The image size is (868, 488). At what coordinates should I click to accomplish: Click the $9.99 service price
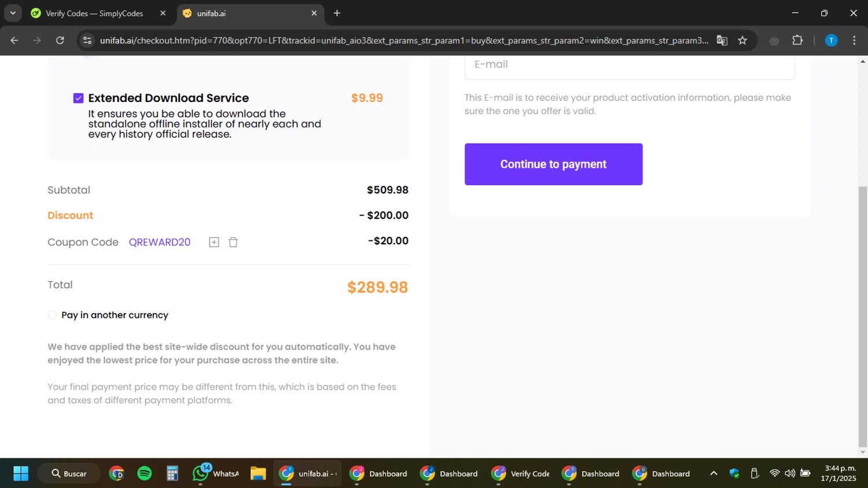point(367,98)
